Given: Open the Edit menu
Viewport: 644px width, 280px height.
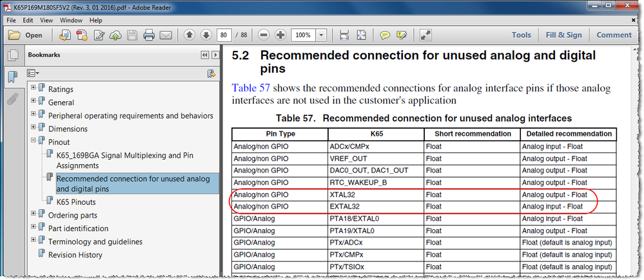Looking at the screenshot, I should click(x=28, y=20).
